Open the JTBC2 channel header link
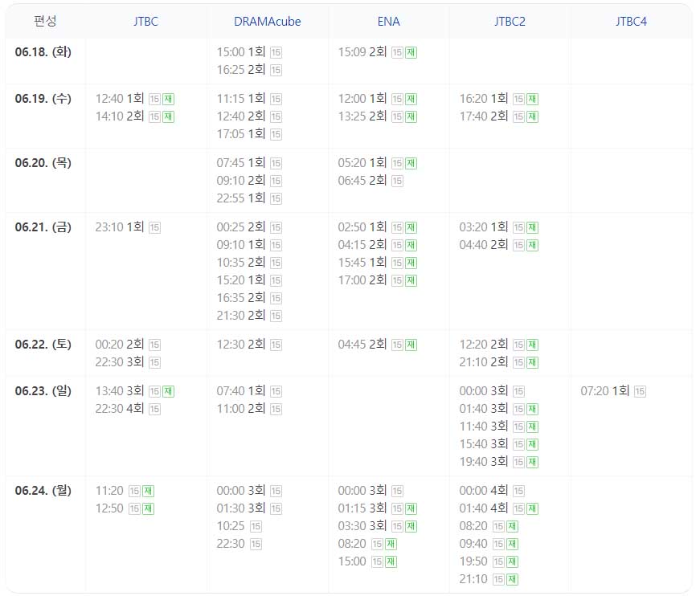 pos(510,22)
